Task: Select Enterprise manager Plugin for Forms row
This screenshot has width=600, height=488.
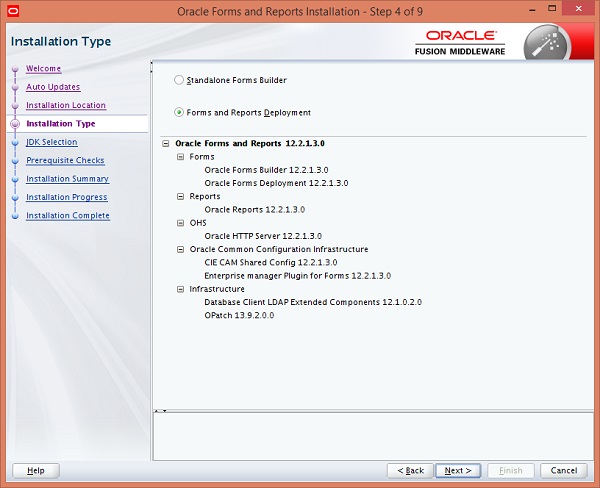Action: click(297, 276)
